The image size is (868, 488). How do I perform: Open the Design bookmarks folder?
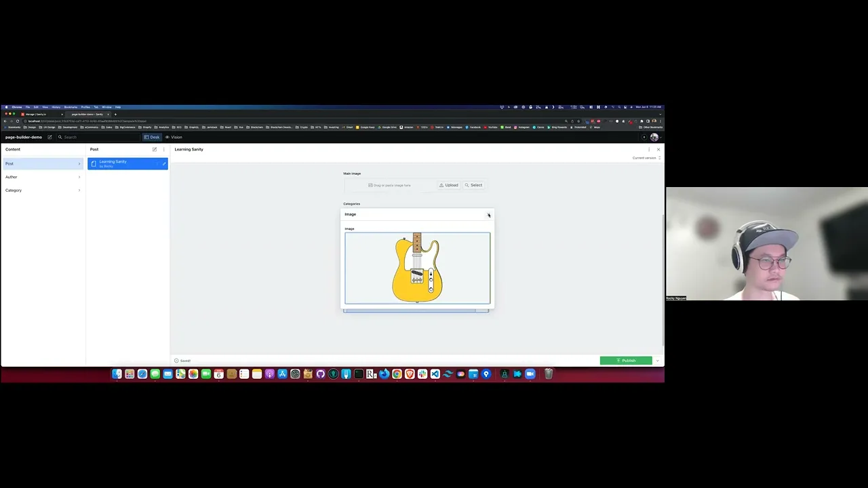[x=30, y=127]
